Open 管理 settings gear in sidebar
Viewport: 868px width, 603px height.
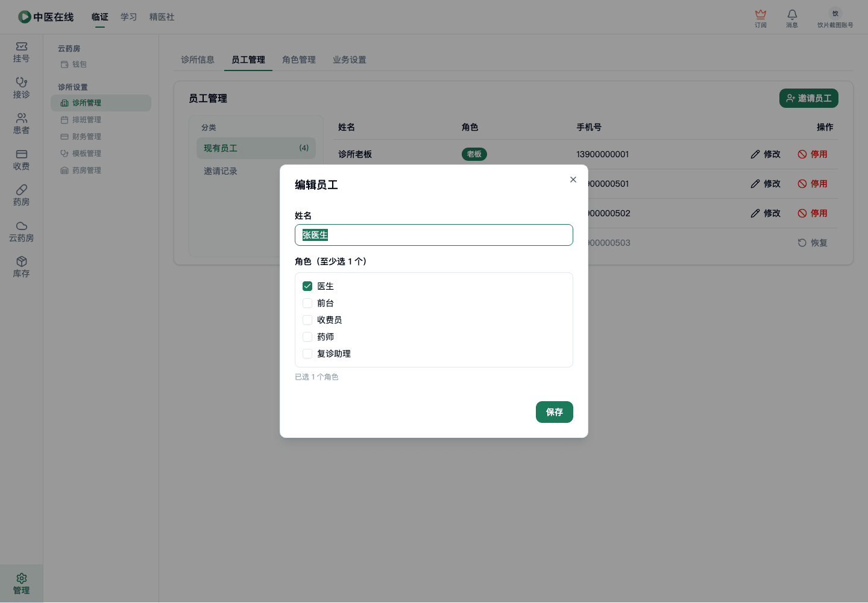point(21,584)
